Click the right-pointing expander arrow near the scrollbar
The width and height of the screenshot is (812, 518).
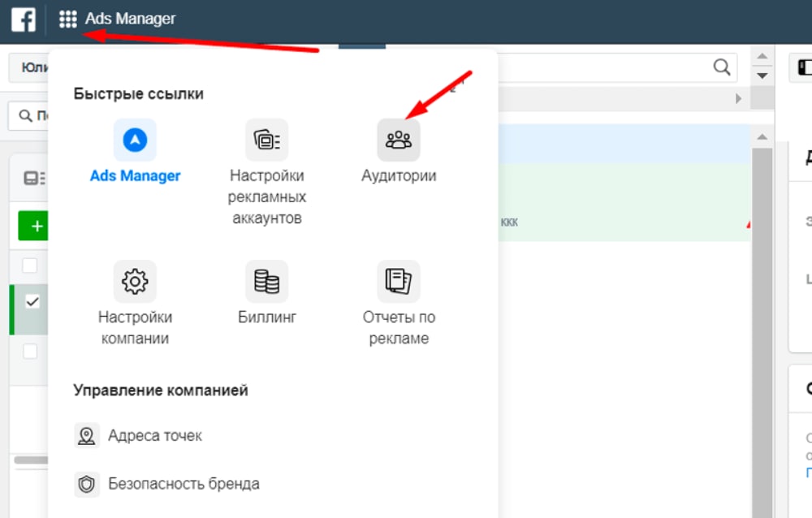click(737, 98)
